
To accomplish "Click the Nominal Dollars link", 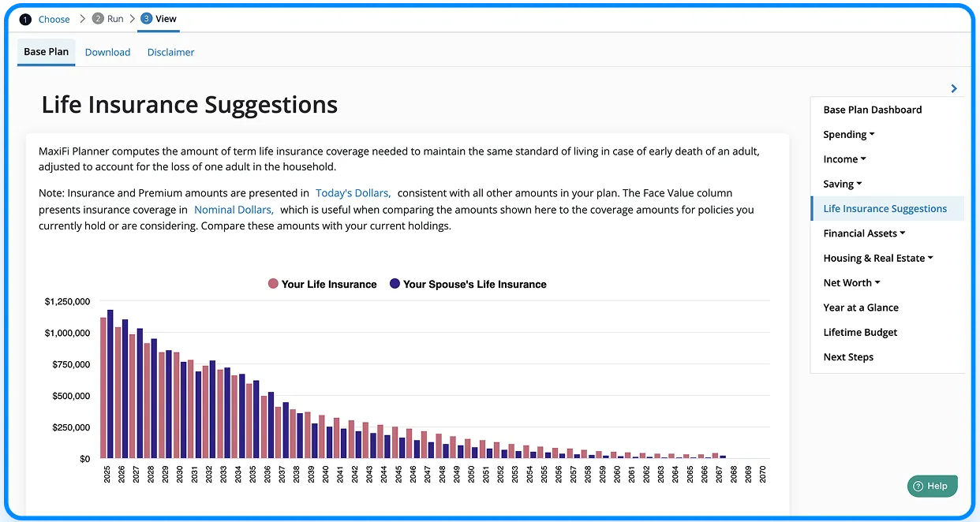I will [x=234, y=210].
